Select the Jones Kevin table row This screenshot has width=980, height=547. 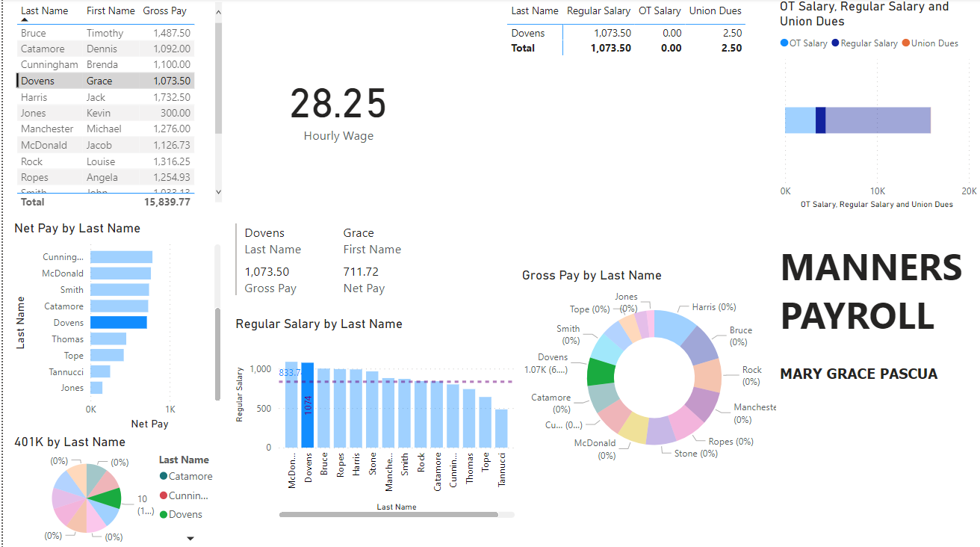pyautogui.click(x=105, y=113)
